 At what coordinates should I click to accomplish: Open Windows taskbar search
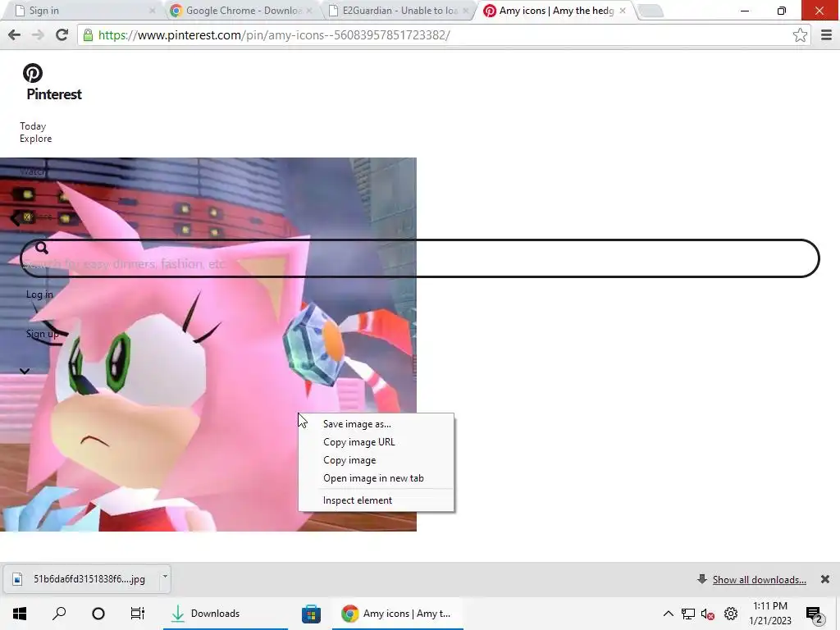pyautogui.click(x=59, y=614)
